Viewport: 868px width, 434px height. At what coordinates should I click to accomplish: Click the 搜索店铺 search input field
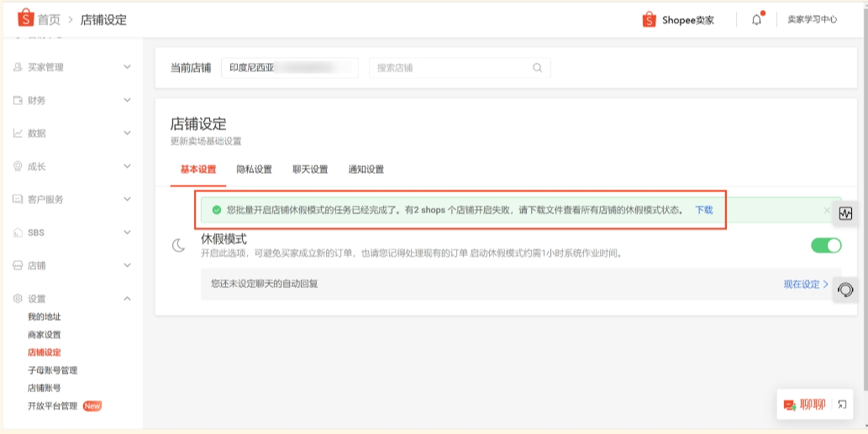pyautogui.click(x=450, y=68)
